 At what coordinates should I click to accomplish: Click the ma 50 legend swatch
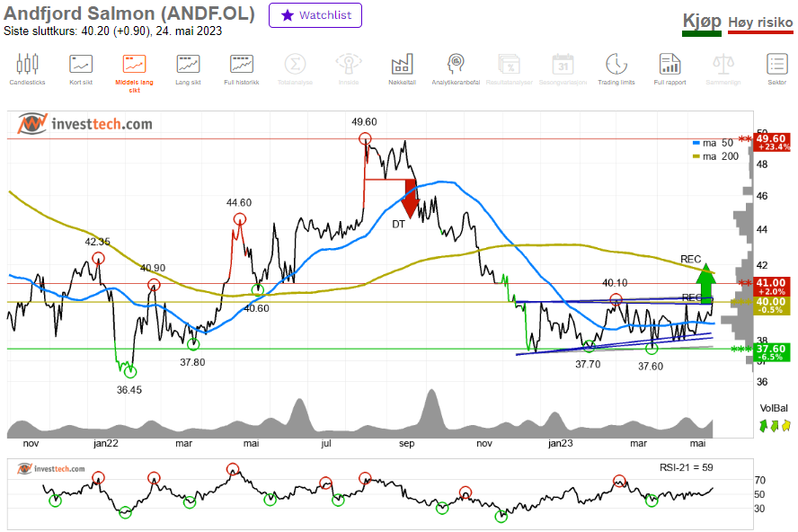(696, 143)
